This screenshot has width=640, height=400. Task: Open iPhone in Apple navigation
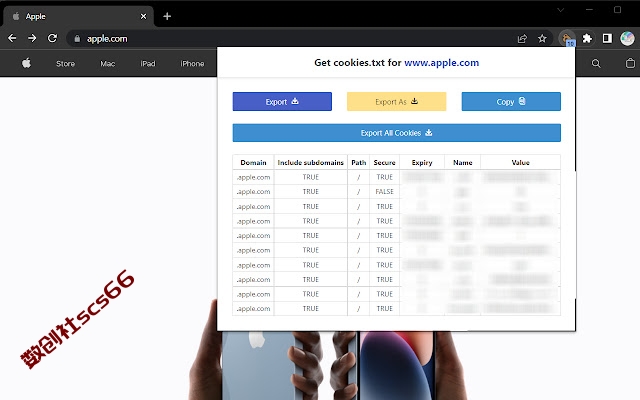(192, 64)
